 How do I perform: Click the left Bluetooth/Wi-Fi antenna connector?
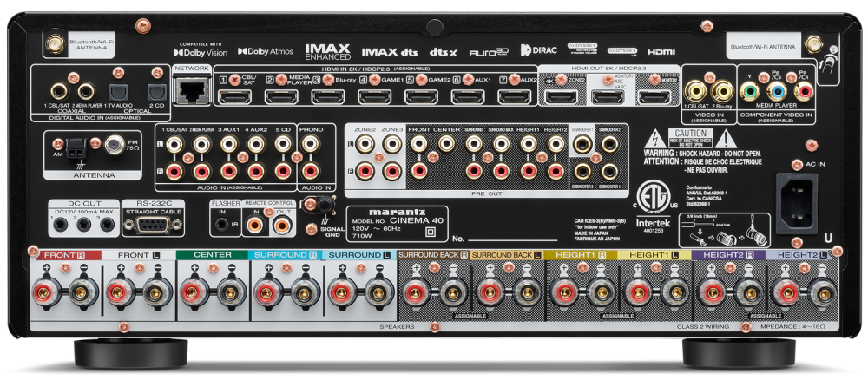(55, 43)
